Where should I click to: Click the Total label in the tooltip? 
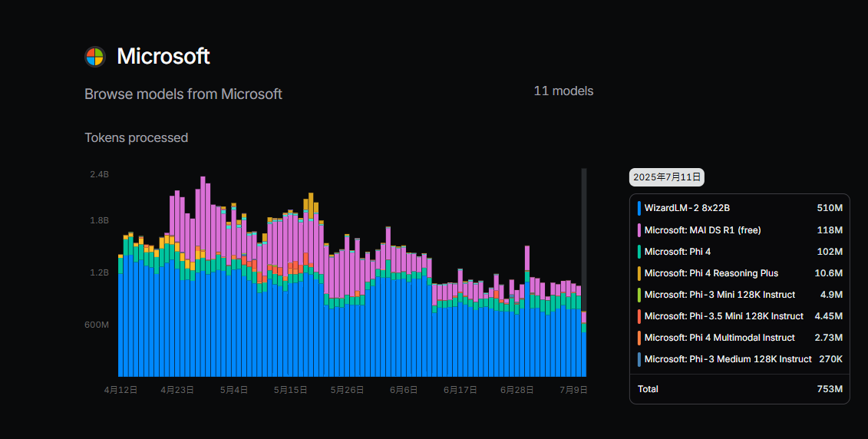648,389
